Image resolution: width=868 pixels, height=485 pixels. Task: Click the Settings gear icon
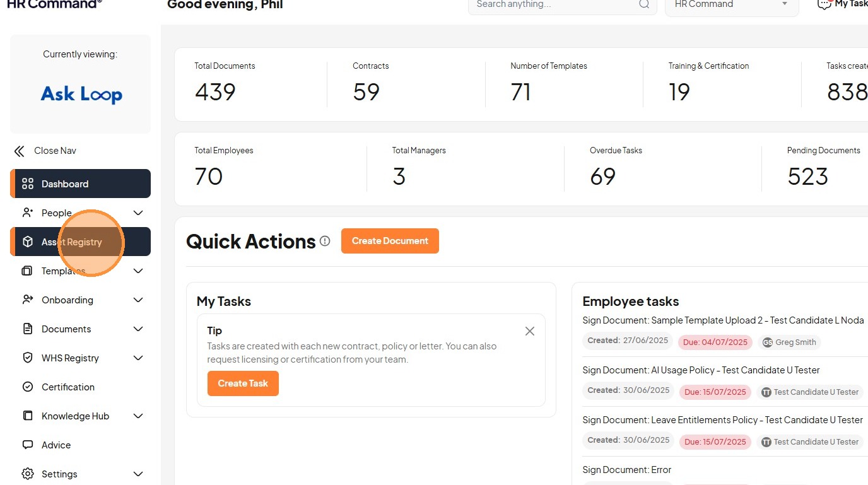click(x=28, y=474)
